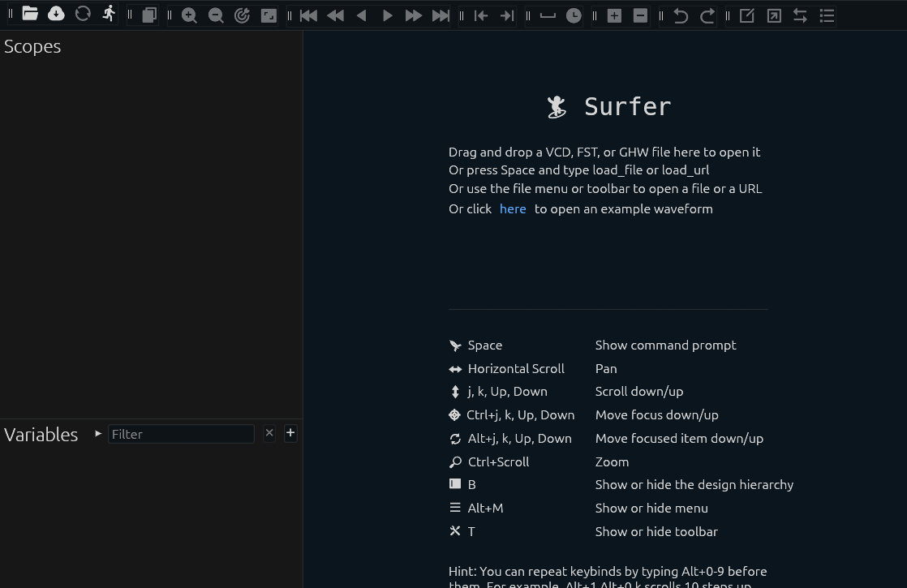This screenshot has height=588, width=907.
Task: Click the Scopes panel heading
Action: coord(32,46)
